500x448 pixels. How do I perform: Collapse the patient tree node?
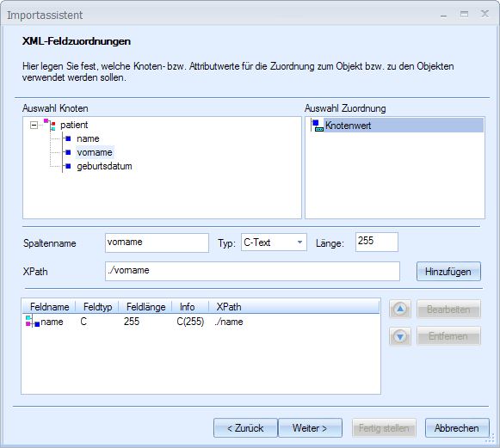(x=34, y=125)
